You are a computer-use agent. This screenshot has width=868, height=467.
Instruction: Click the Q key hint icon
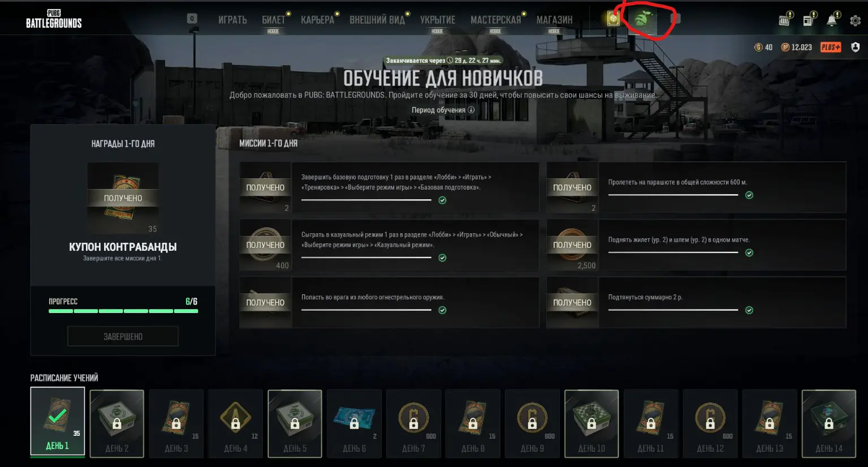pos(192,19)
